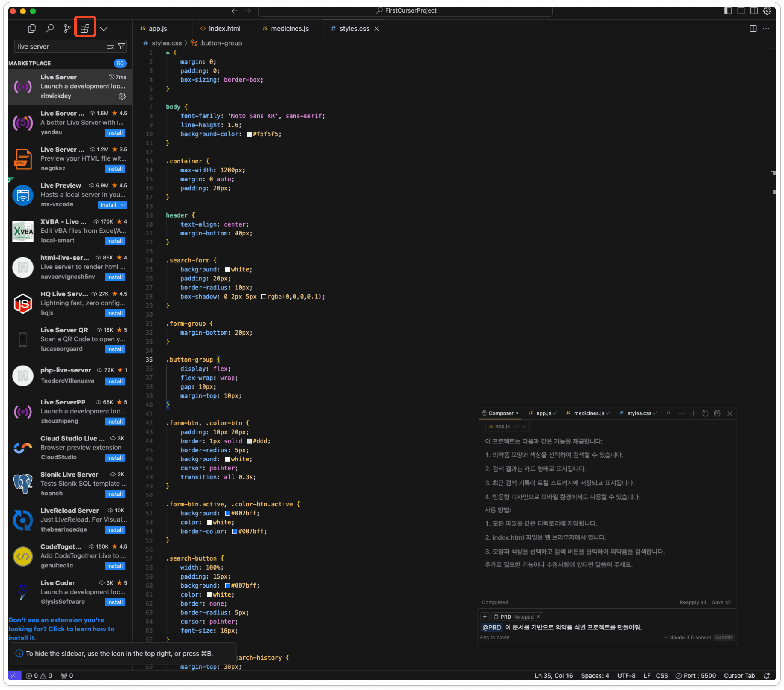Click the filter extensions funnel icon

(x=121, y=46)
